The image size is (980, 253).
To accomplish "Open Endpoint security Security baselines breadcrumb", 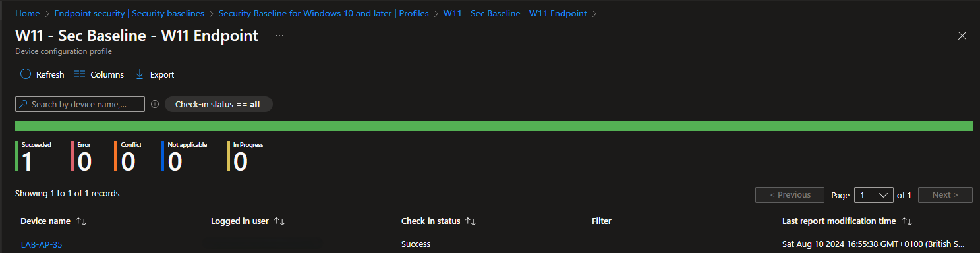I will coord(129,13).
